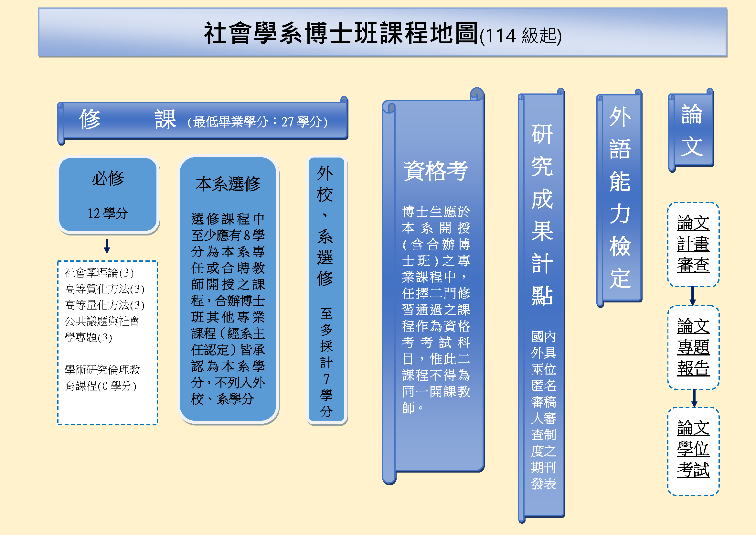The height and width of the screenshot is (535, 756).
Task: Click the 外校、系選修 vertical box
Action: [x=326, y=289]
